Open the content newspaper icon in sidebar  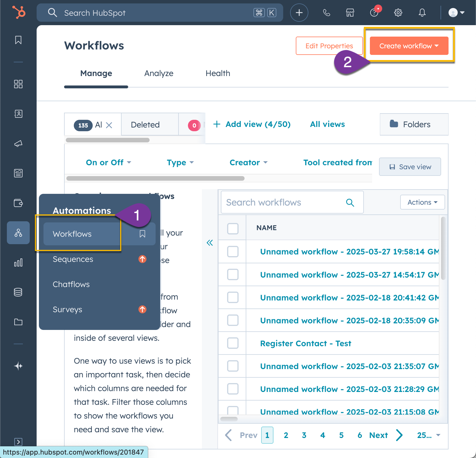coord(18,173)
